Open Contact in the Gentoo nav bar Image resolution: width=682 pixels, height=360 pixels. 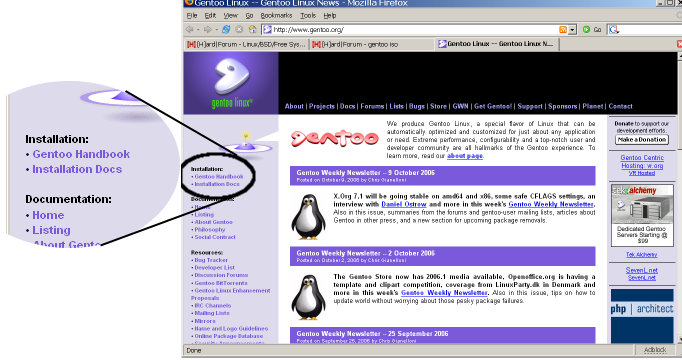[621, 106]
